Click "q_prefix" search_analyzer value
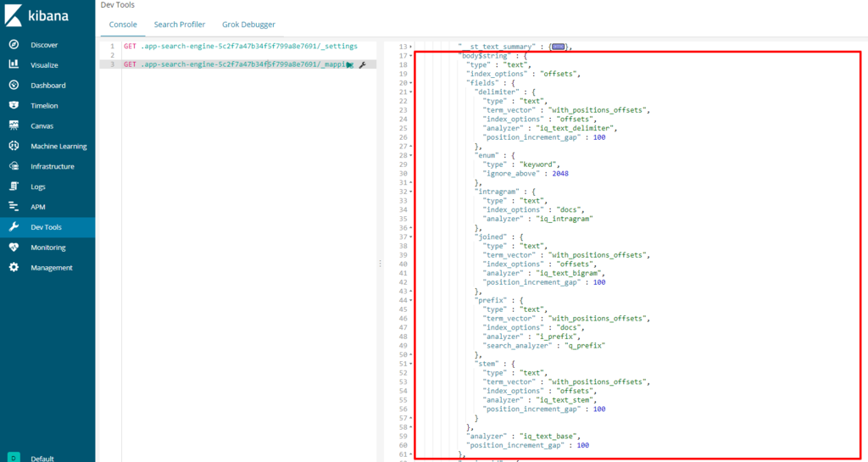Screen dimensions: 868x462 (x=585, y=345)
